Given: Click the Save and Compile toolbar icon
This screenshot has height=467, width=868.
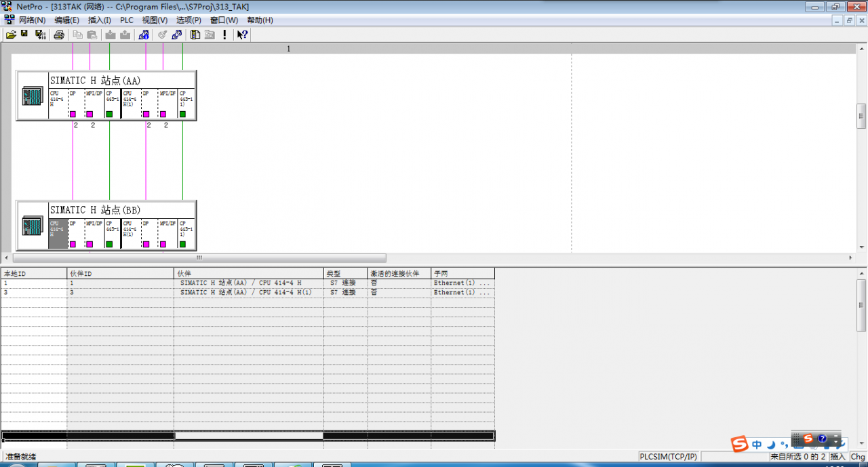Looking at the screenshot, I should point(40,35).
